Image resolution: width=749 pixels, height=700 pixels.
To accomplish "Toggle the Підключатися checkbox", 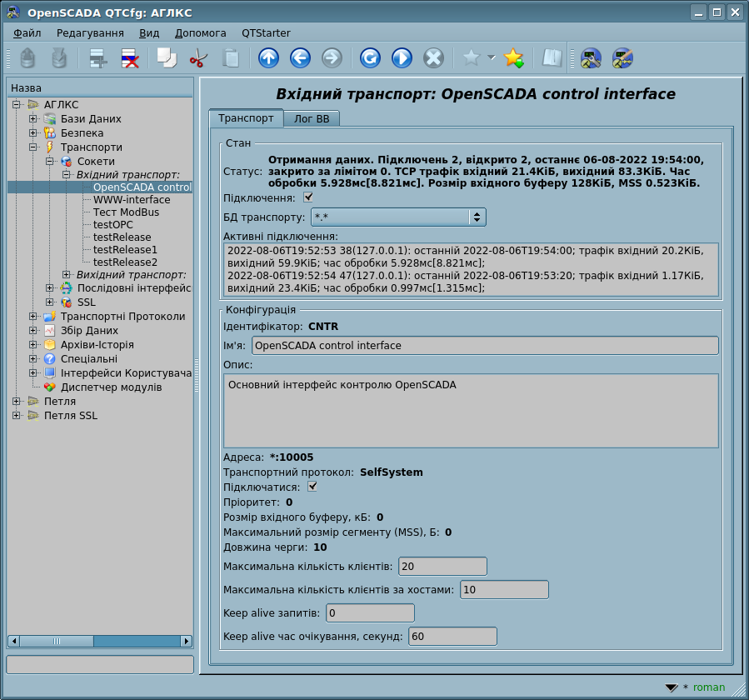I will coord(312,487).
